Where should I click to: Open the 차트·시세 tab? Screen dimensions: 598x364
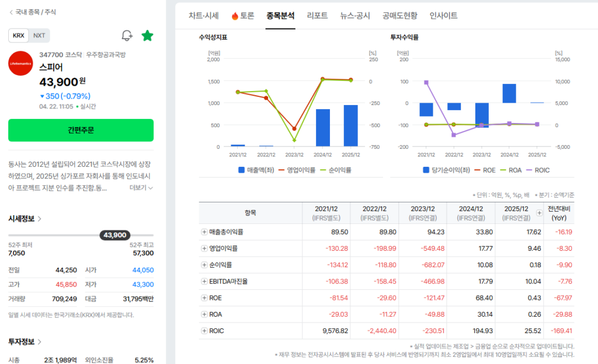click(x=204, y=16)
